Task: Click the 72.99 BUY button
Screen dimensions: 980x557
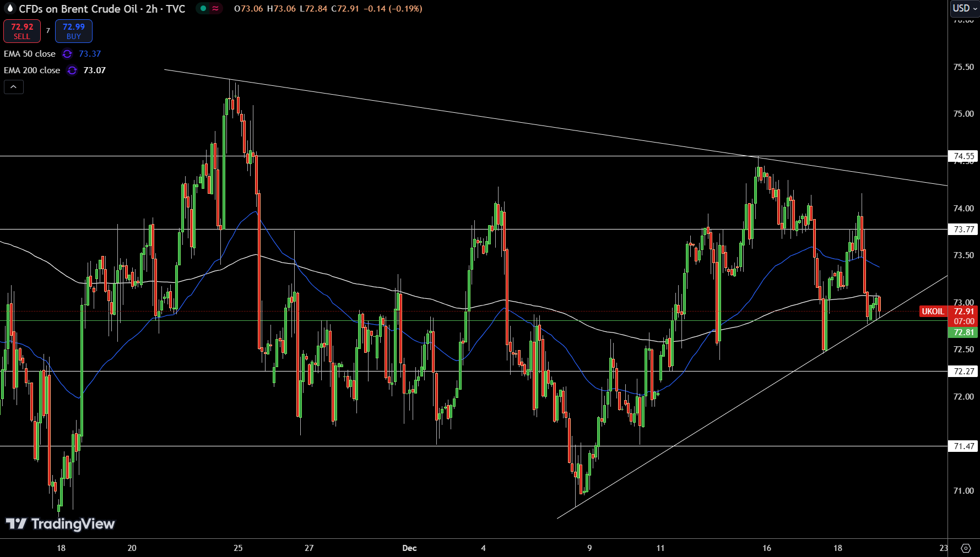Action: tap(74, 31)
